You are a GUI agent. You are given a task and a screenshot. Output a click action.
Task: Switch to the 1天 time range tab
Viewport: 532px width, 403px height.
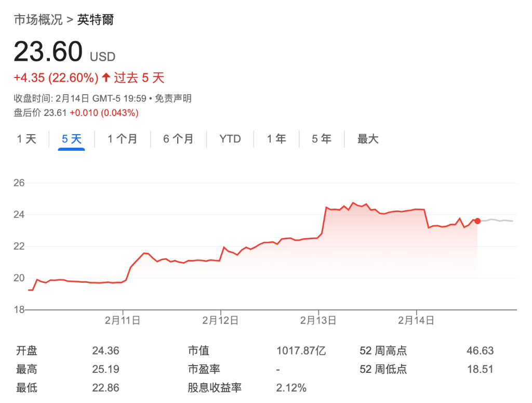click(x=26, y=139)
